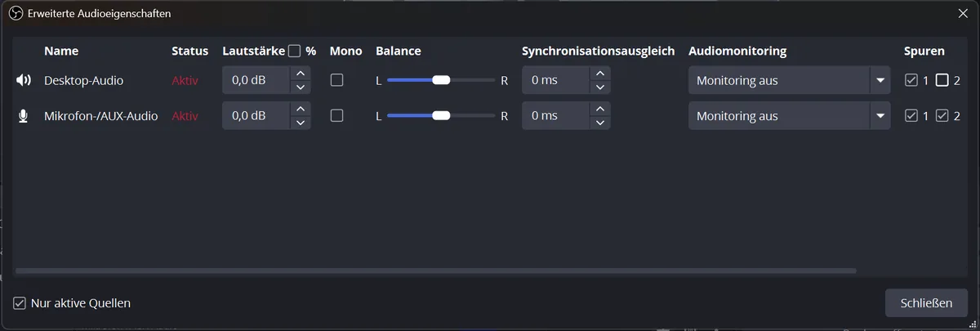Click the Desktop-Audio 0,0 dB volume field
This screenshot has height=331, width=980.
256,80
